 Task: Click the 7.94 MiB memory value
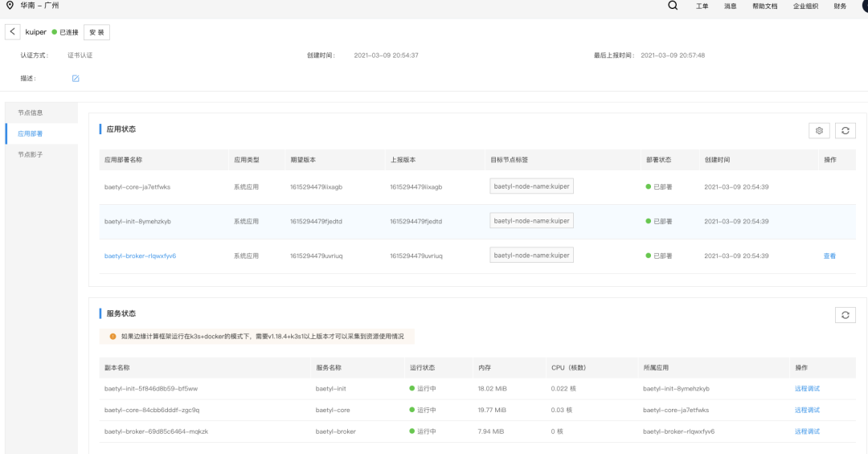[490, 432]
